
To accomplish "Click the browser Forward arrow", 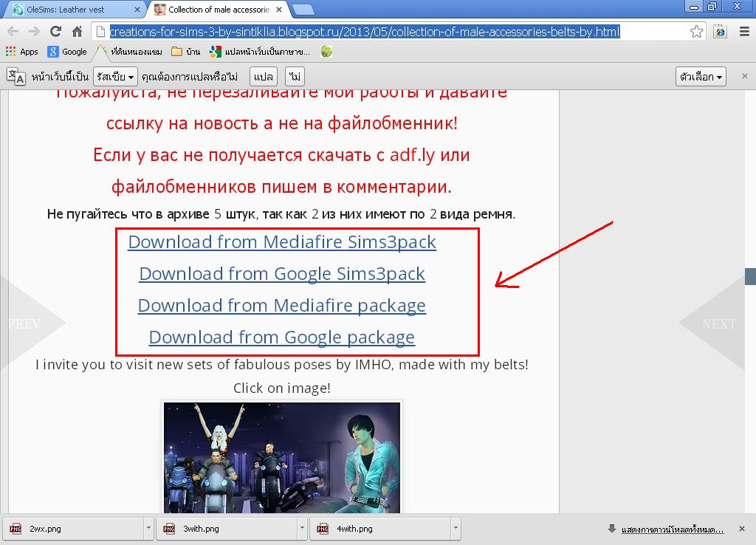I will (34, 32).
